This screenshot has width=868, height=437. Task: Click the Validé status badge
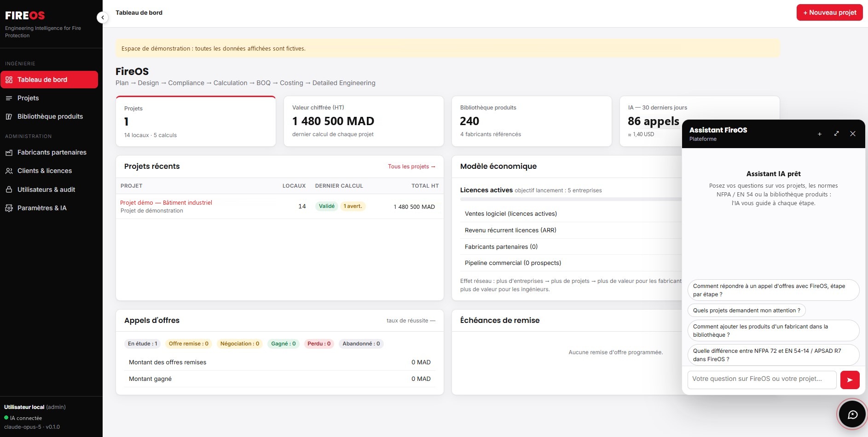pyautogui.click(x=327, y=206)
